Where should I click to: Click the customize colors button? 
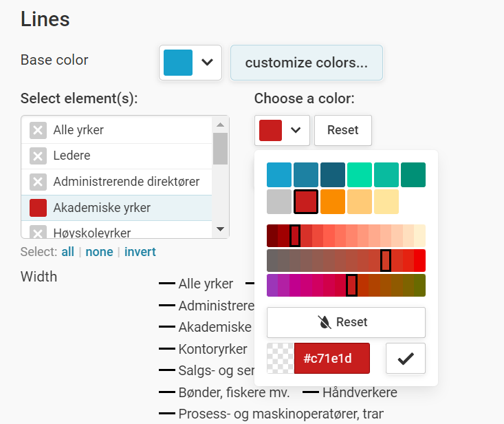pos(306,63)
